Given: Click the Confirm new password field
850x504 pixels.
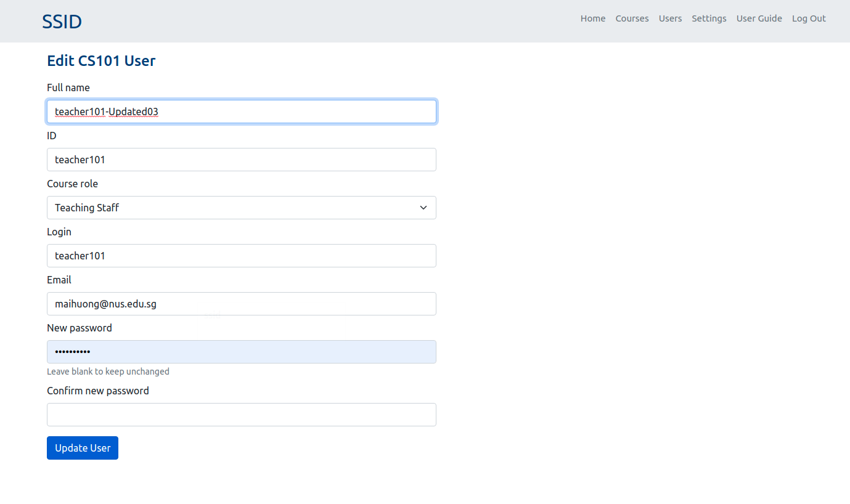Looking at the screenshot, I should tap(242, 415).
